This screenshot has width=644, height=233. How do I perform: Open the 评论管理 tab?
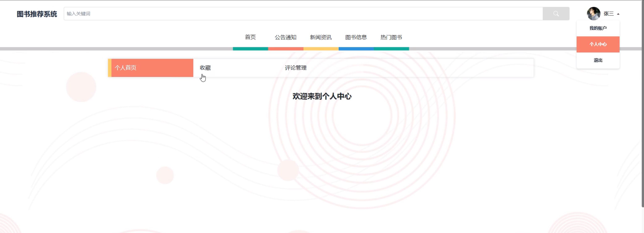click(296, 68)
